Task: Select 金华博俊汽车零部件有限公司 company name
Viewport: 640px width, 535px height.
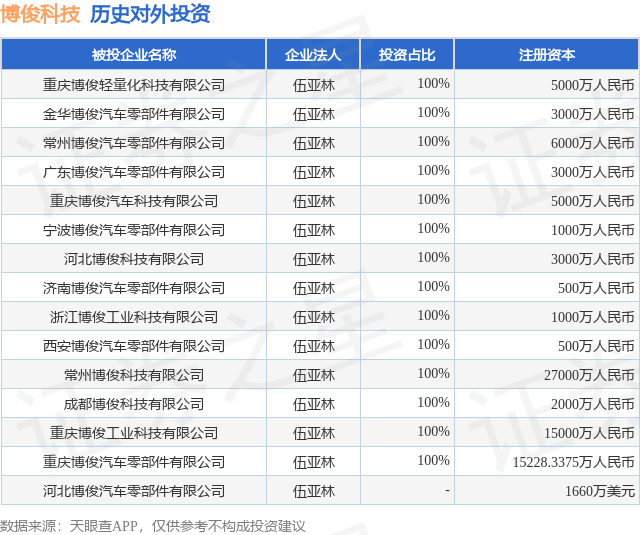Action: [134, 114]
